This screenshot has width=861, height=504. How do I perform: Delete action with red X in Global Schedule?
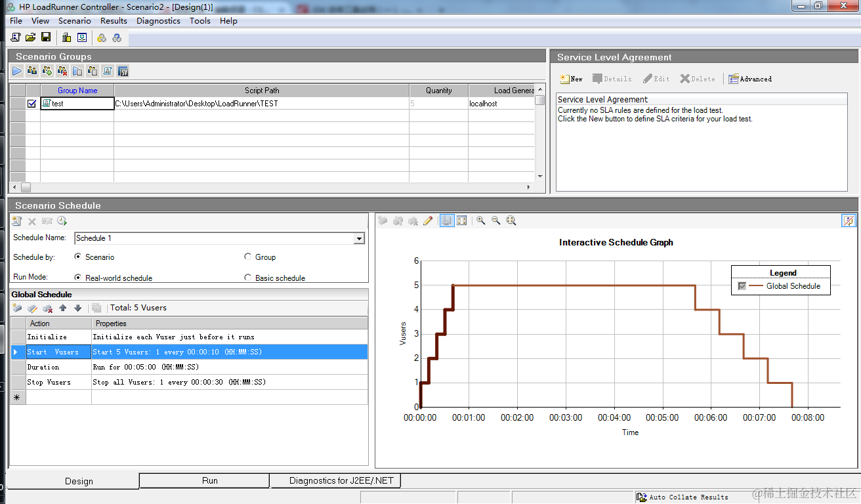tap(47, 308)
